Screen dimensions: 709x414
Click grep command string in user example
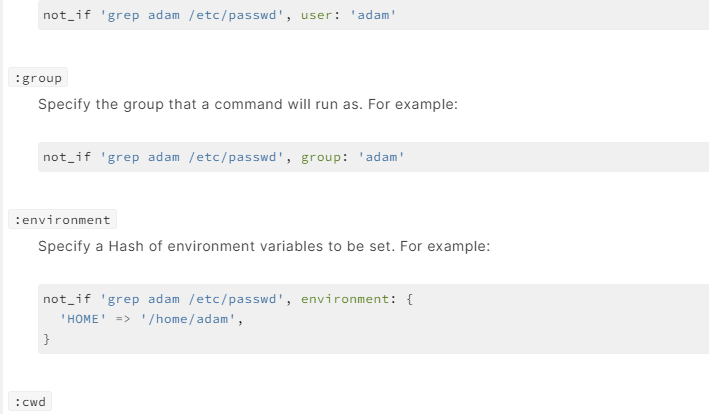click(x=192, y=15)
